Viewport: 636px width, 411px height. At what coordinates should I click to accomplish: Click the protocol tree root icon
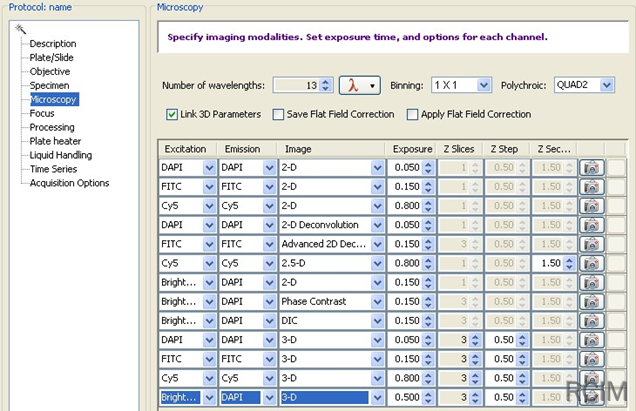(21, 29)
